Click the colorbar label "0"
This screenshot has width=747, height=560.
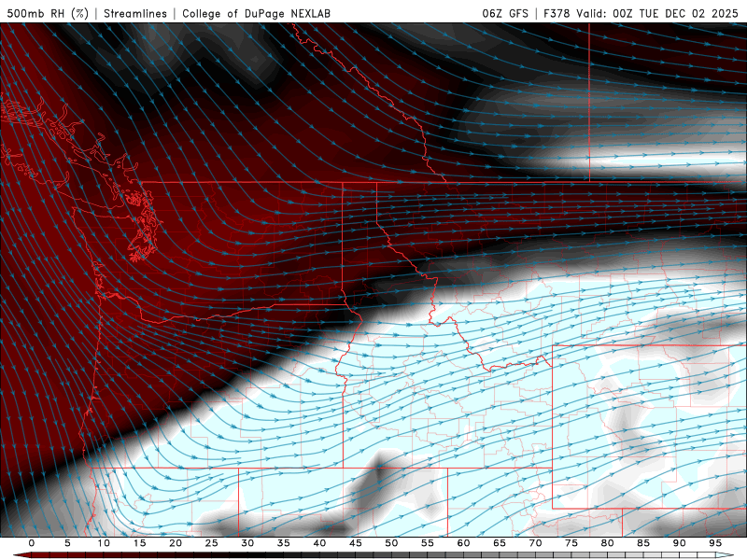32,543
